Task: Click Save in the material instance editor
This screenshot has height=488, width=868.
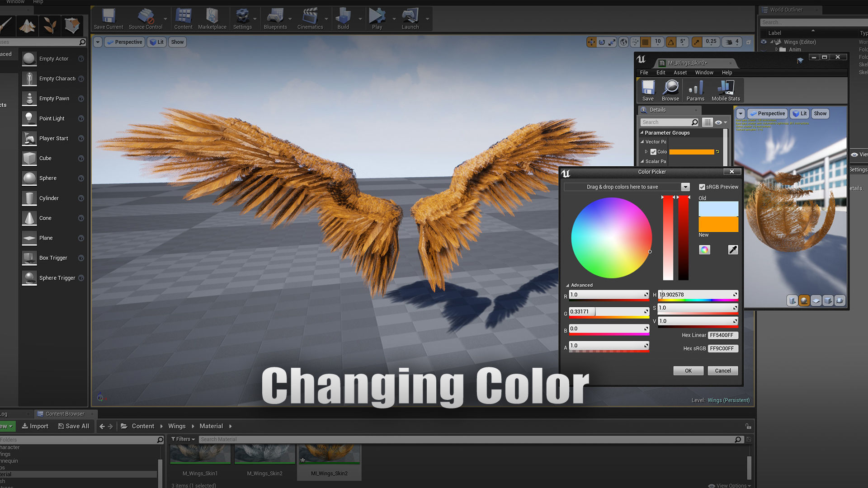Action: click(648, 90)
